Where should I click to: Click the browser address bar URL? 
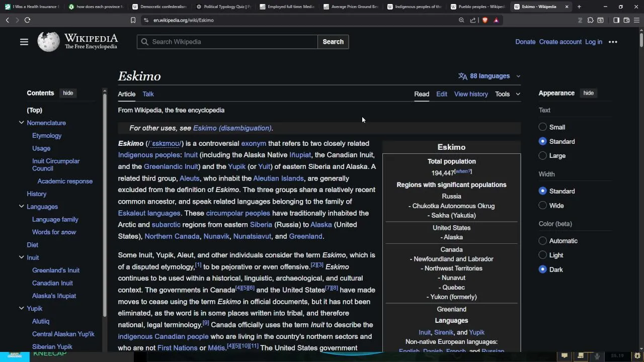click(x=184, y=20)
